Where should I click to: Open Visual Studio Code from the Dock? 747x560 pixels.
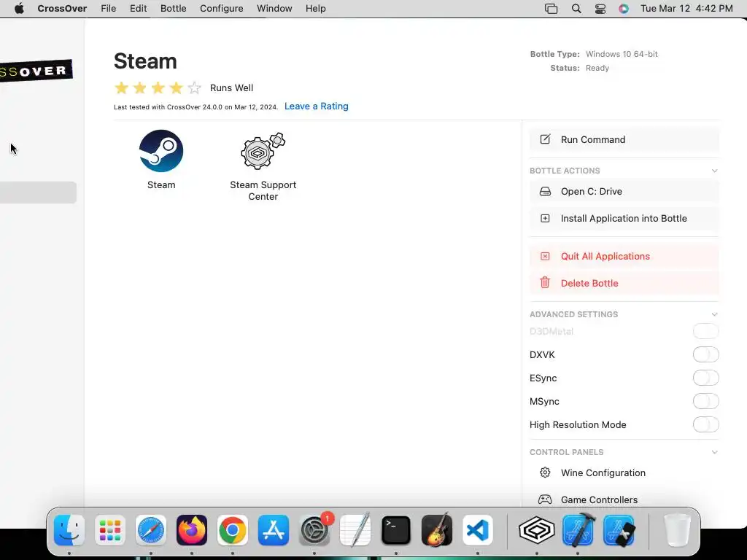[478, 530]
